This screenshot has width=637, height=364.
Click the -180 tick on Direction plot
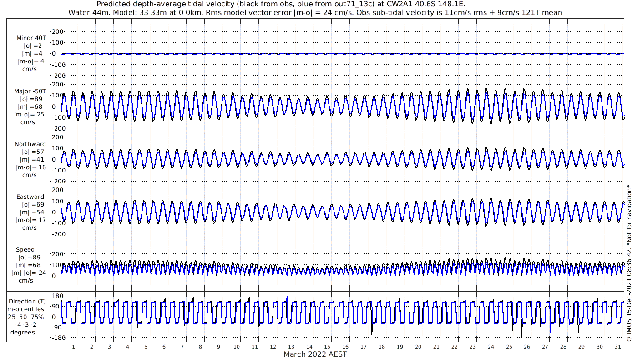tap(56, 338)
